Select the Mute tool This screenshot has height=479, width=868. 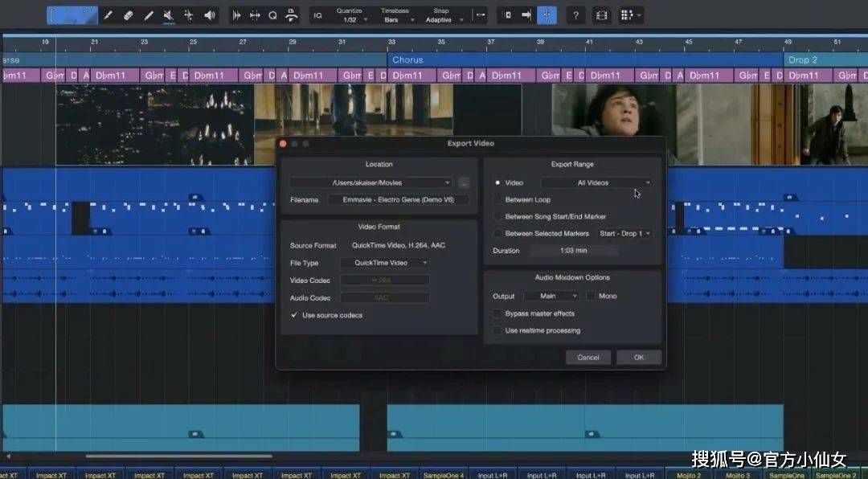tap(169, 15)
